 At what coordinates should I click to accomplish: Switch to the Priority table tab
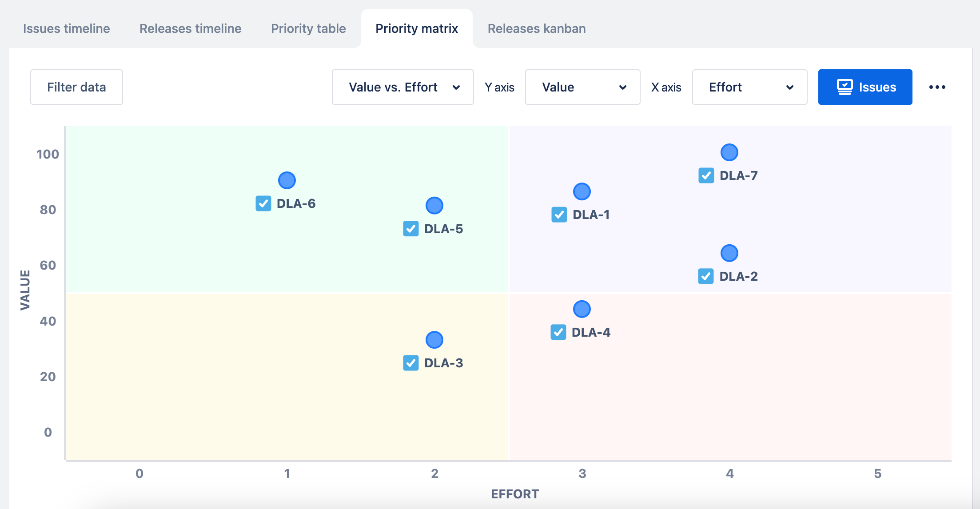coord(308,28)
